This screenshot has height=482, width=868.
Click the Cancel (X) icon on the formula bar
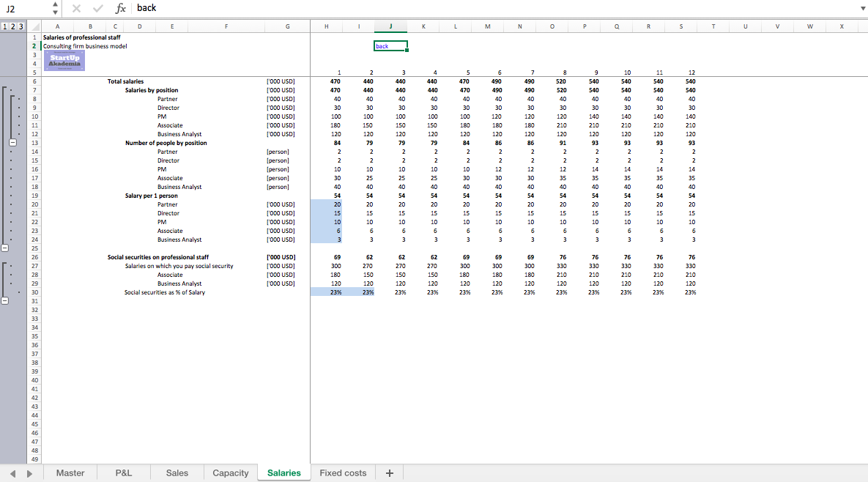[x=76, y=7]
